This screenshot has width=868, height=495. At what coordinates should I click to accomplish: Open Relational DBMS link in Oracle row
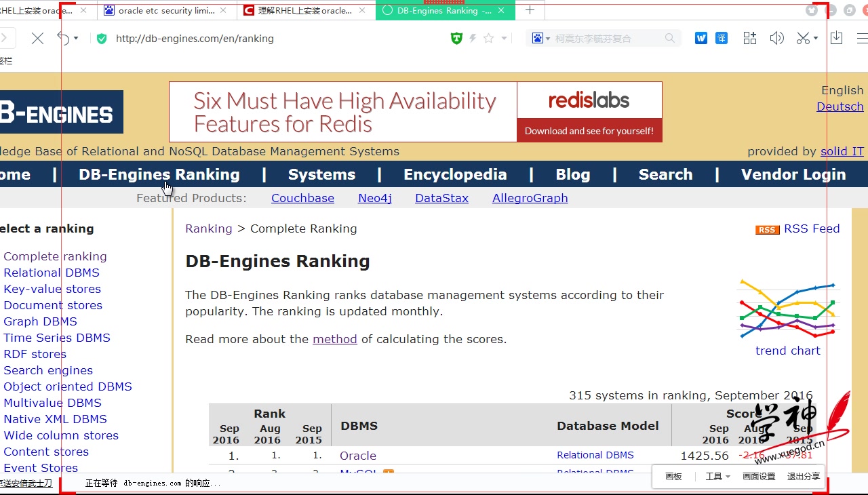tap(595, 455)
